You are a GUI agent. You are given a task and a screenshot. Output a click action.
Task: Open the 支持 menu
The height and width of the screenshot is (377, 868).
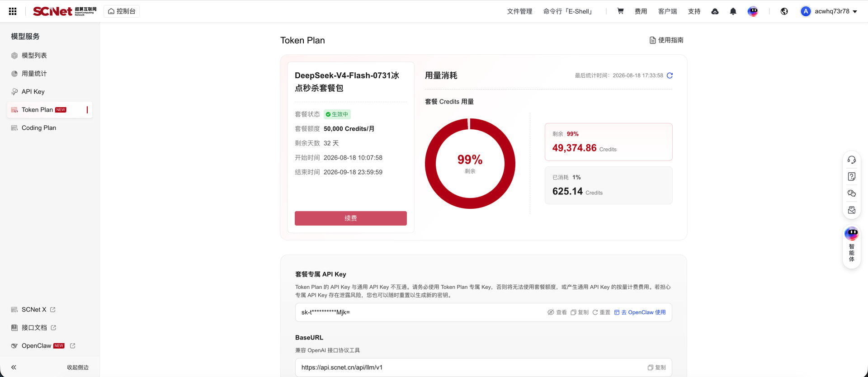tap(694, 11)
